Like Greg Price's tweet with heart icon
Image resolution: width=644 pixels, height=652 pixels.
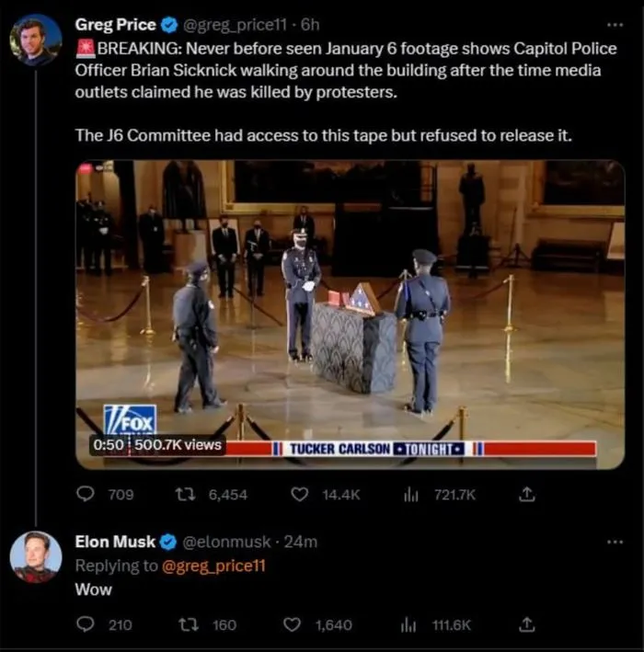pyautogui.click(x=300, y=495)
